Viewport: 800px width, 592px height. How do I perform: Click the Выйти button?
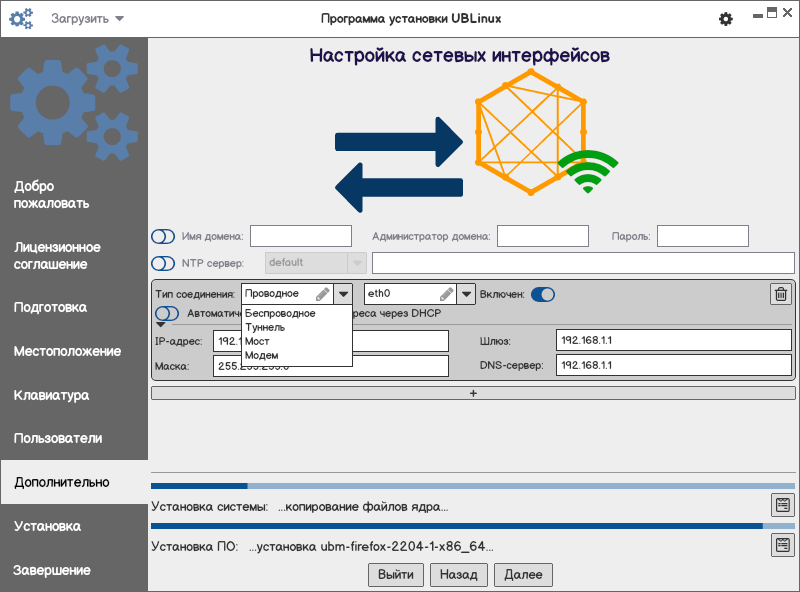(396, 575)
